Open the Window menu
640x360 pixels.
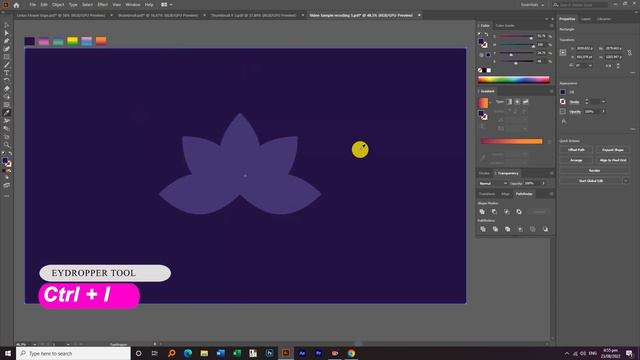133,5
